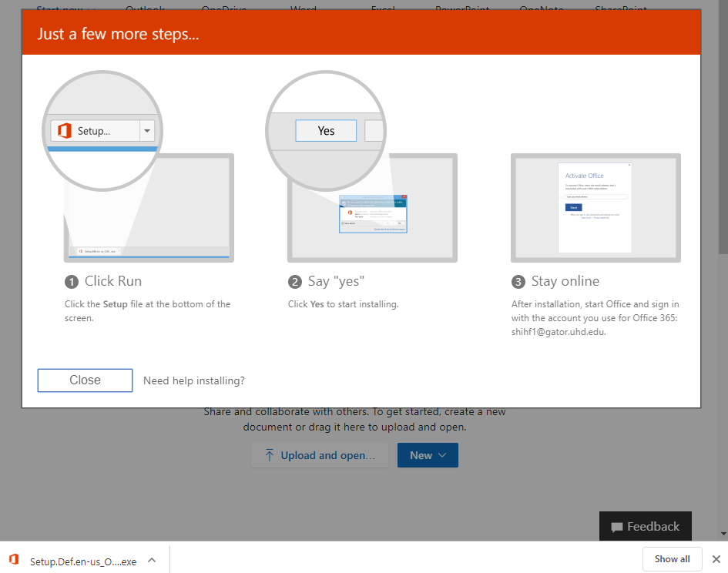Screen dimensions: 728x573
Task: Open the chevron menu beside the Setup download
Action: 152,560
